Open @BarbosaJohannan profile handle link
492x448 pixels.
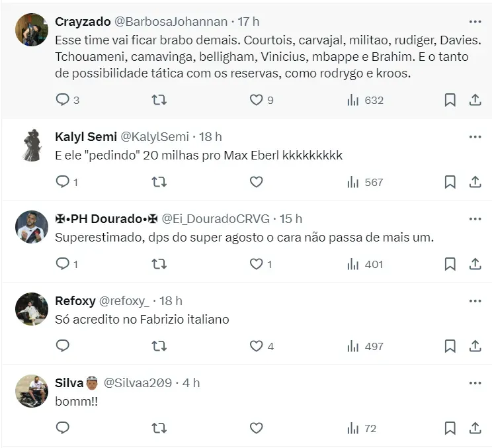tap(171, 22)
